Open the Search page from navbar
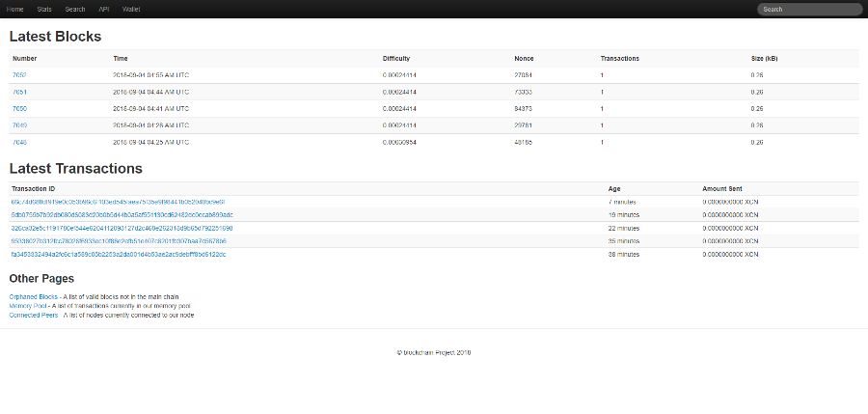Viewport: 868px width, 414px height. (x=75, y=9)
